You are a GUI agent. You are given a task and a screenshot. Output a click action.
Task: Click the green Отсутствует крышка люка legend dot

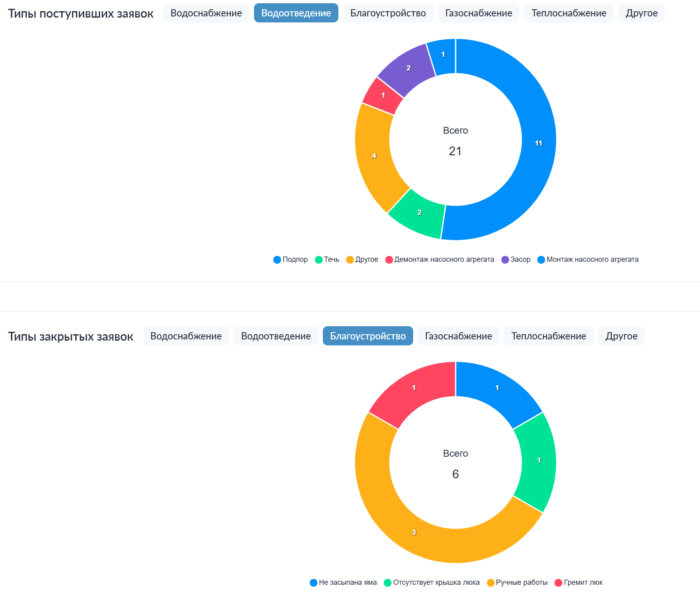(387, 583)
